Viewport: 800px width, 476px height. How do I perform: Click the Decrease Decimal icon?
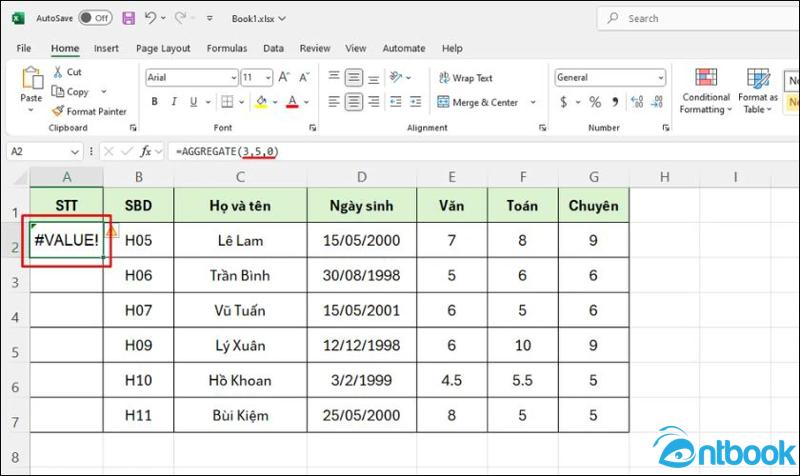[657, 102]
